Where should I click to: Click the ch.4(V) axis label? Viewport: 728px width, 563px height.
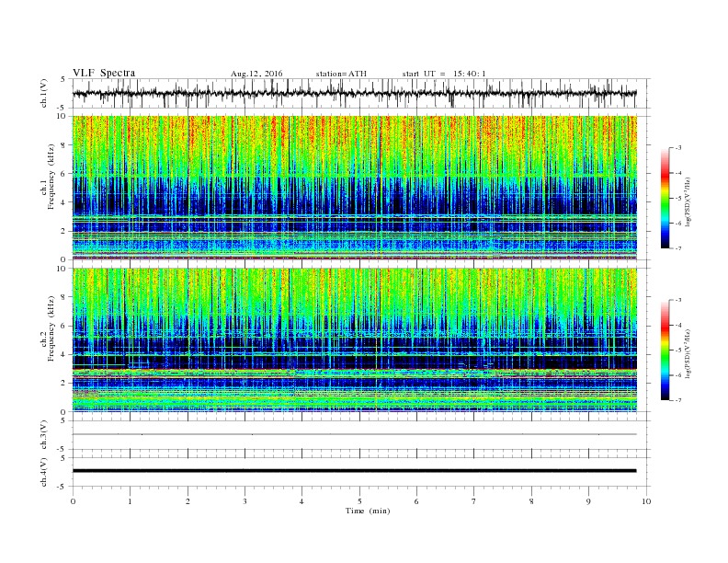(44, 472)
